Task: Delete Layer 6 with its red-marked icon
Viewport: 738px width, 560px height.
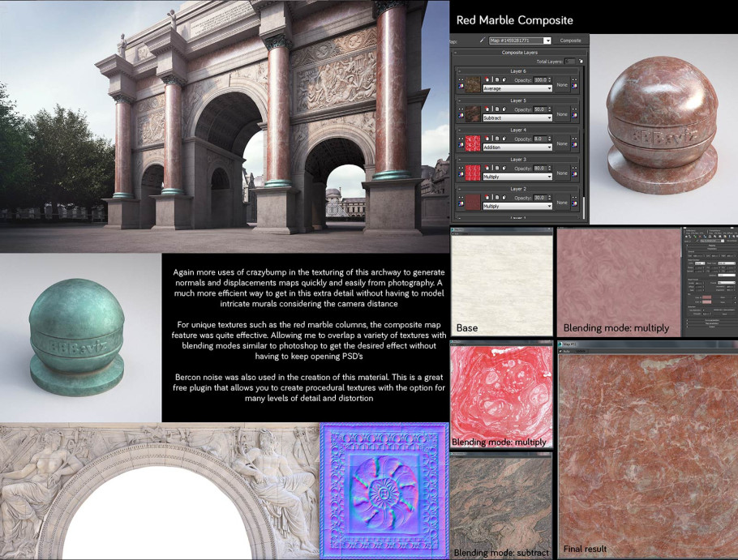Action: [x=487, y=79]
